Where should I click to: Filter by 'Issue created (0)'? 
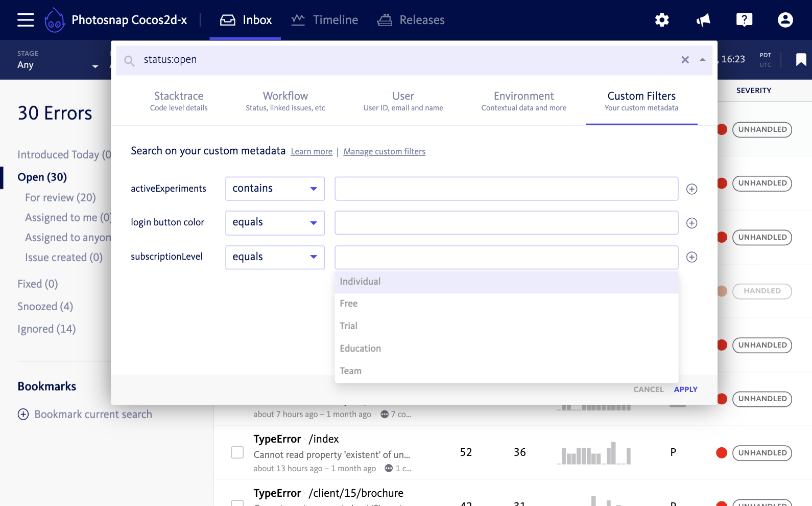coord(64,258)
